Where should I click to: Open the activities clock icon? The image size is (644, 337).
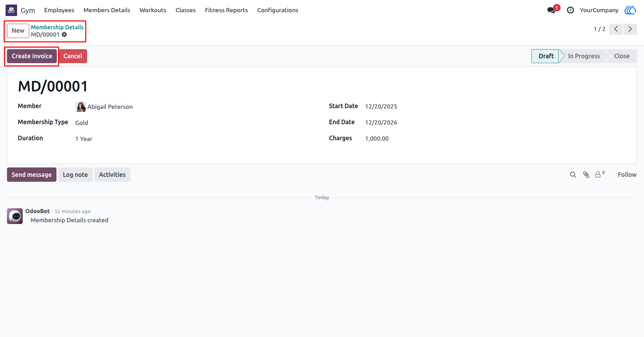pos(570,10)
